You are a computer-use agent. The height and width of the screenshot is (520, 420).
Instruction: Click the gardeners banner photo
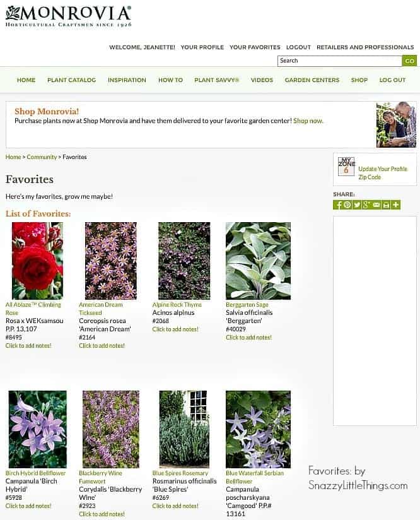click(x=396, y=124)
